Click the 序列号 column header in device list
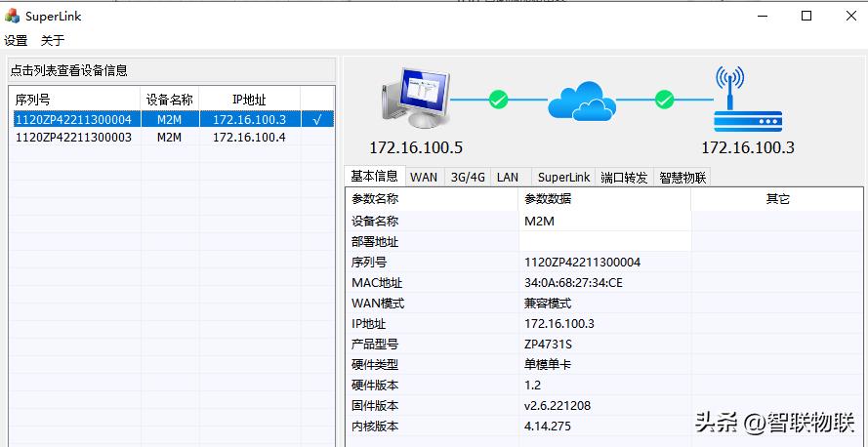868x447 pixels. [77, 101]
